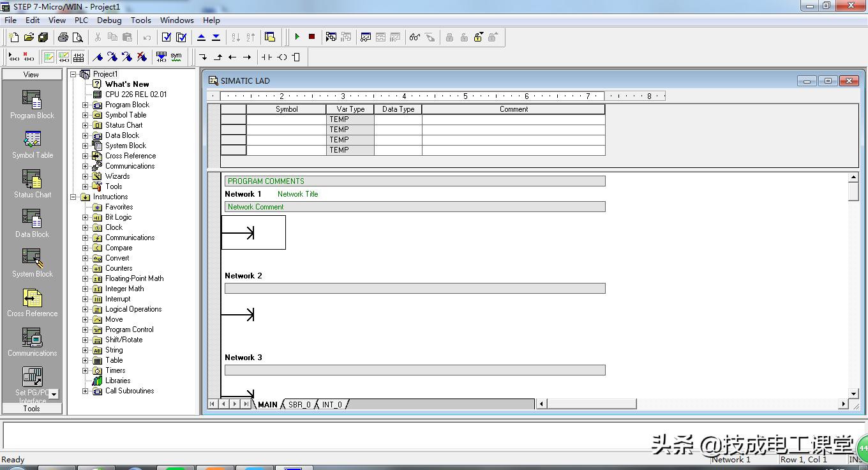Turn on Program Status monitoring icon
This screenshot has height=470, width=868.
point(331,37)
